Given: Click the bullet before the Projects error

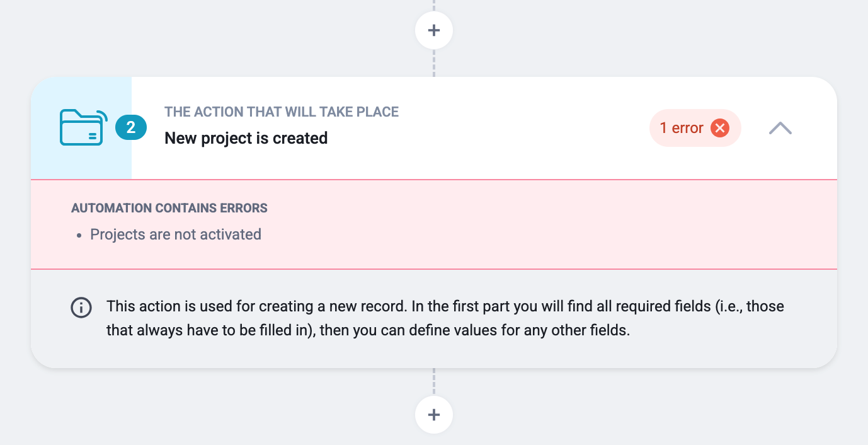Looking at the screenshot, I should tap(79, 236).
